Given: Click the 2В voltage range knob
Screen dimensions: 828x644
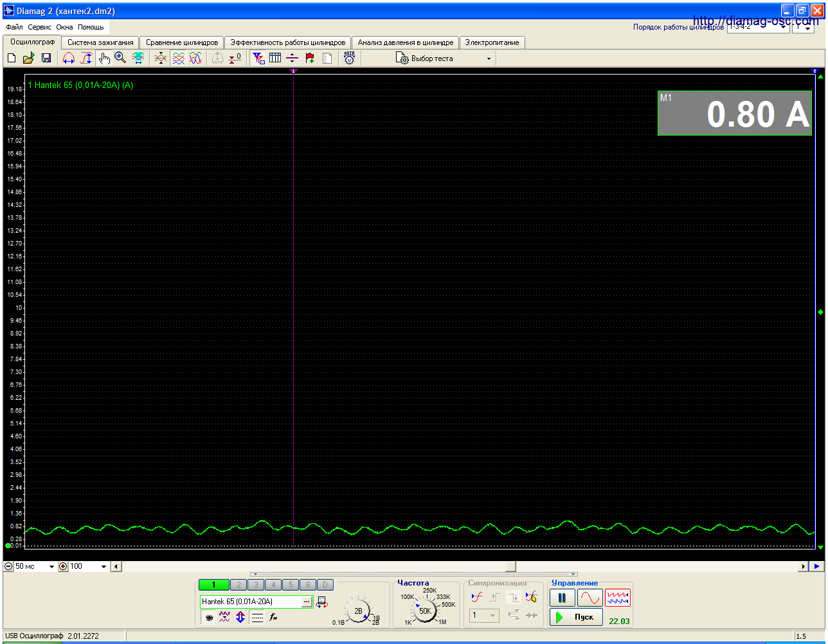Looking at the screenshot, I should [359, 611].
